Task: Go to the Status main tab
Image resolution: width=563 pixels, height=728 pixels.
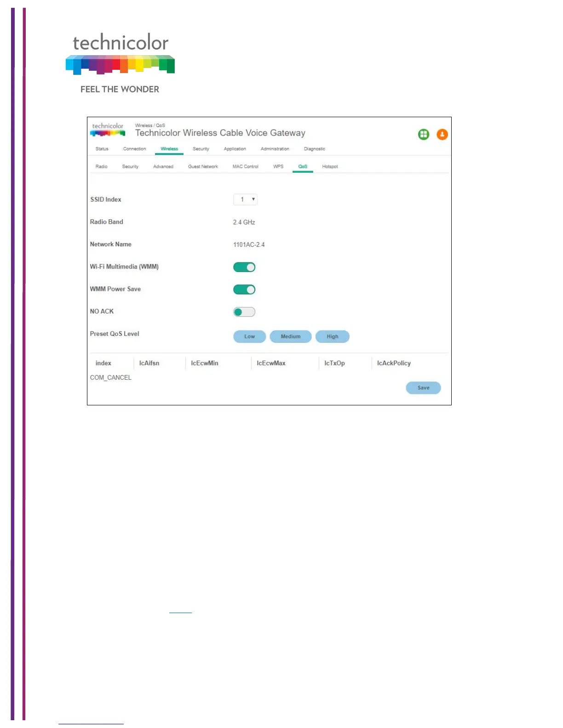Action: pyautogui.click(x=102, y=149)
